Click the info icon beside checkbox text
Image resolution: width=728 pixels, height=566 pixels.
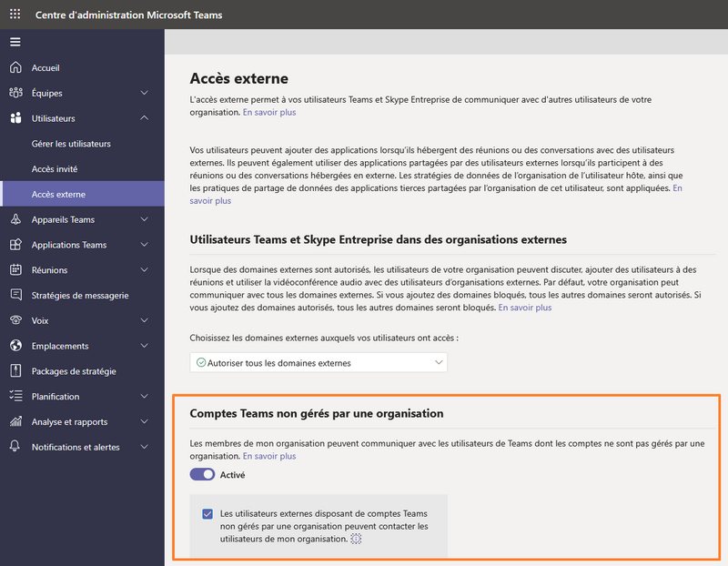[x=356, y=540]
